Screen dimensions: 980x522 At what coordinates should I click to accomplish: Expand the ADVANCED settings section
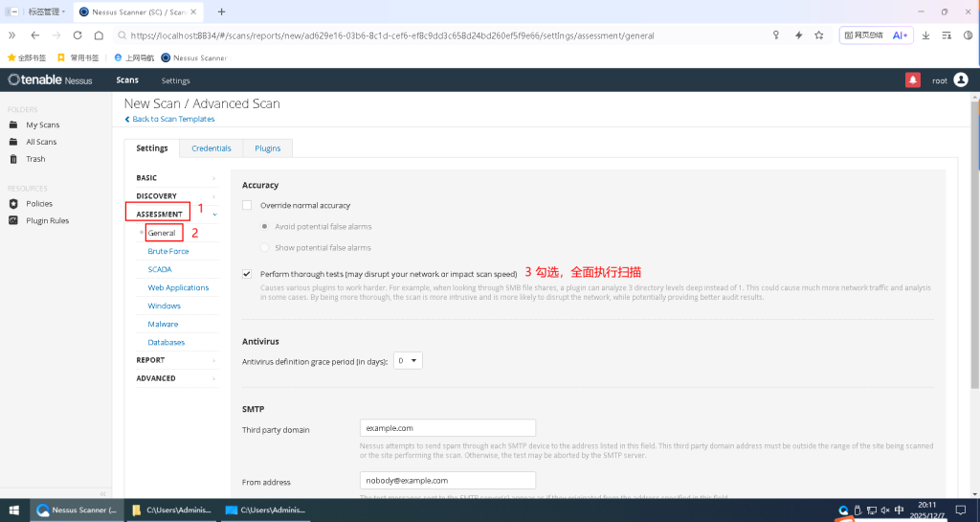pyautogui.click(x=156, y=378)
